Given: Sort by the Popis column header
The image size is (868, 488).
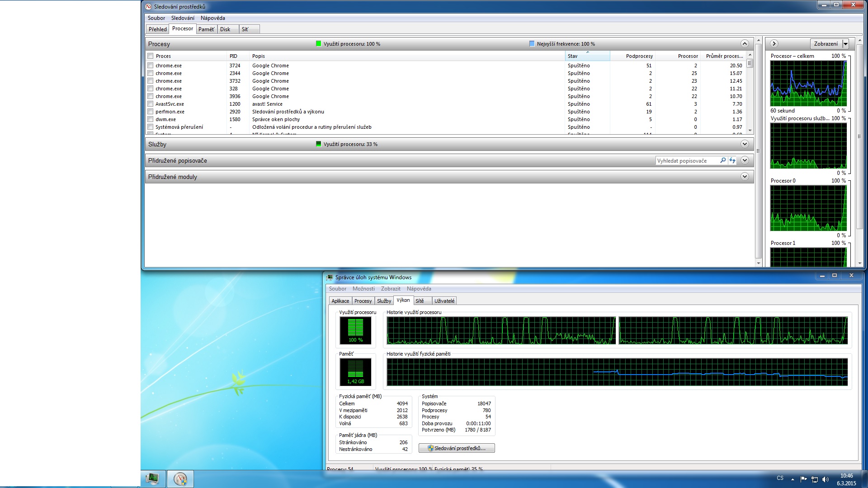Looking at the screenshot, I should pos(407,56).
